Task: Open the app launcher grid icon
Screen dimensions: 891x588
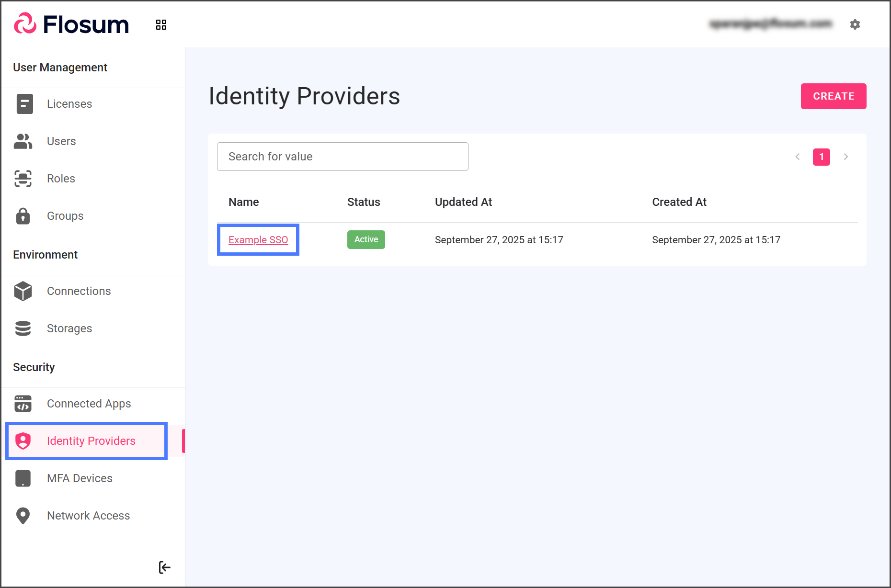Action: 161,25
